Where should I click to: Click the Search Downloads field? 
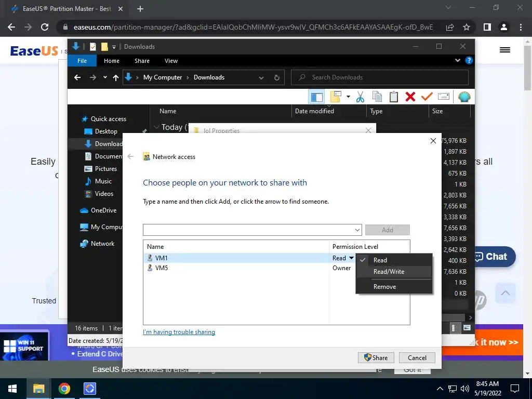380,77
